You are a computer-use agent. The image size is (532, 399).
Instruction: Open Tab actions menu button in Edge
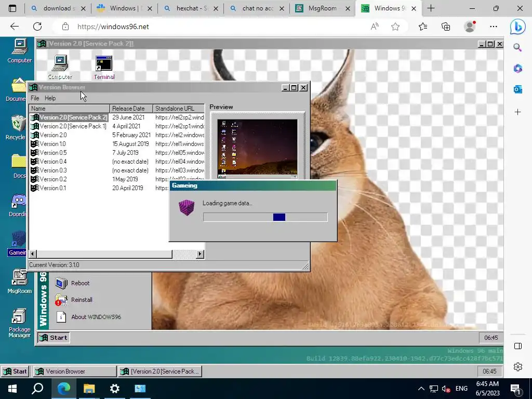[12, 8]
